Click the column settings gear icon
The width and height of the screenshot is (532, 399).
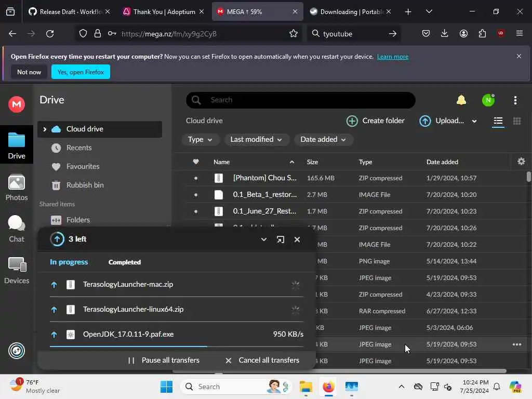coord(521,162)
